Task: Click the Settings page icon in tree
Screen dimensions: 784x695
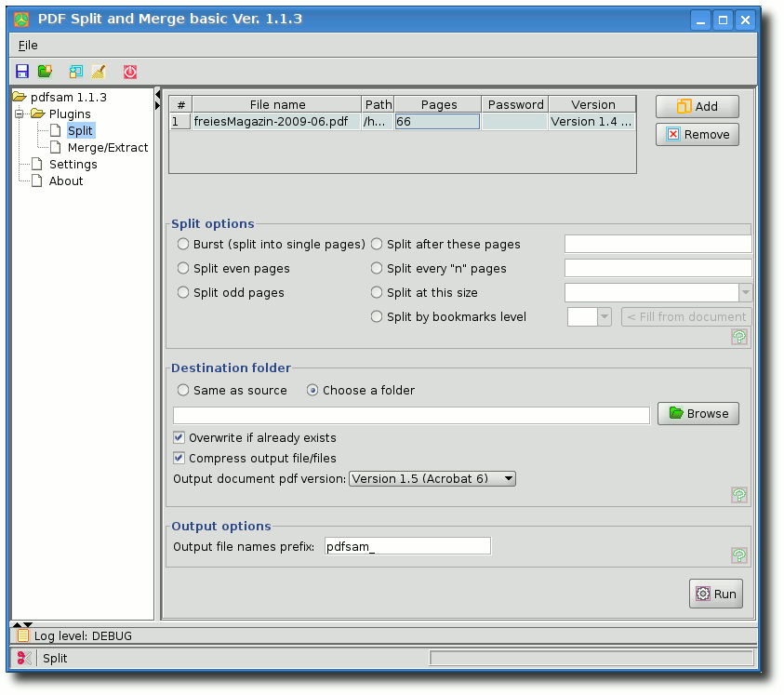Action: point(37,164)
